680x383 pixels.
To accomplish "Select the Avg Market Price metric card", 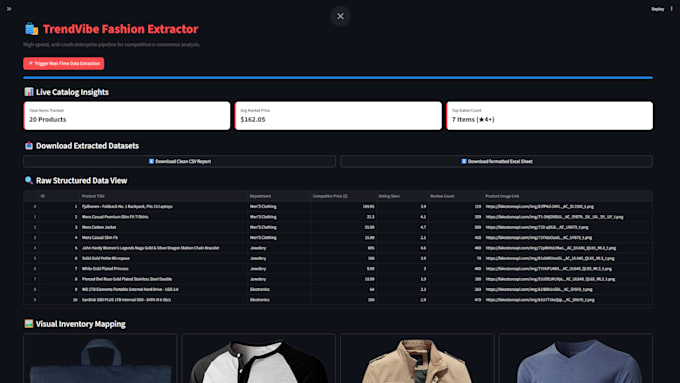I will point(338,116).
